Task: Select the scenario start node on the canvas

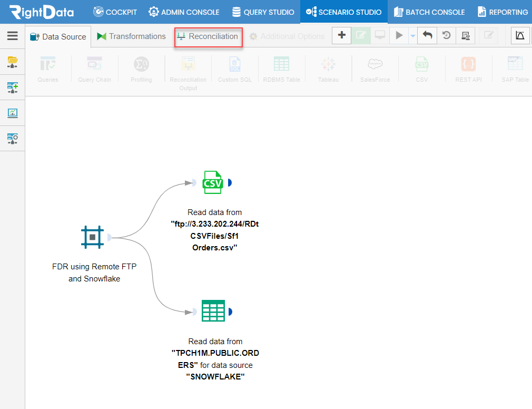Action: click(x=92, y=237)
